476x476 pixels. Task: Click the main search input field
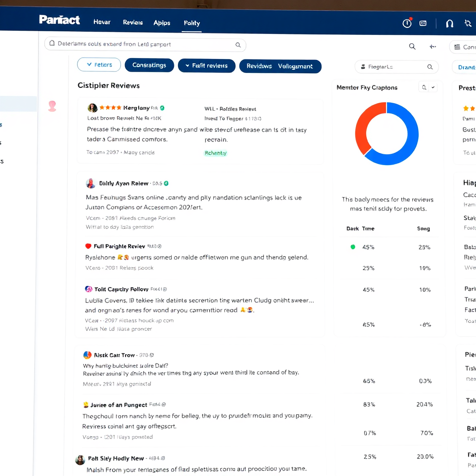(x=139, y=45)
